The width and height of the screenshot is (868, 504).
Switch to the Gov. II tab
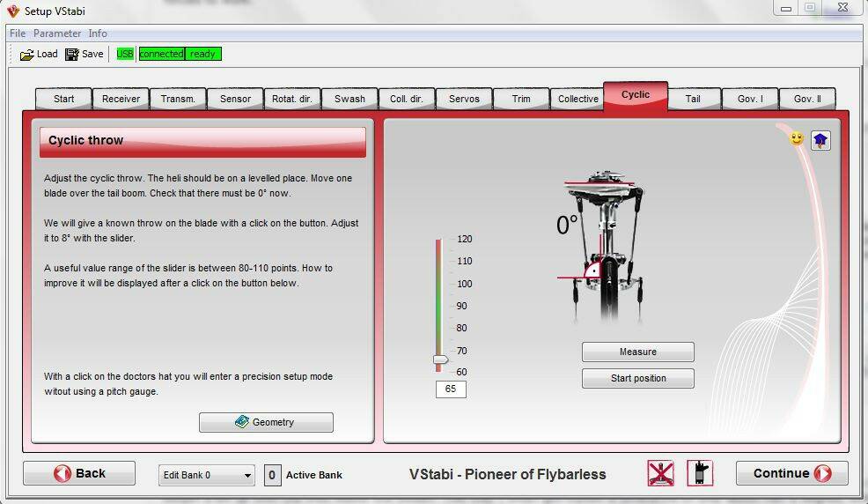[x=807, y=100]
